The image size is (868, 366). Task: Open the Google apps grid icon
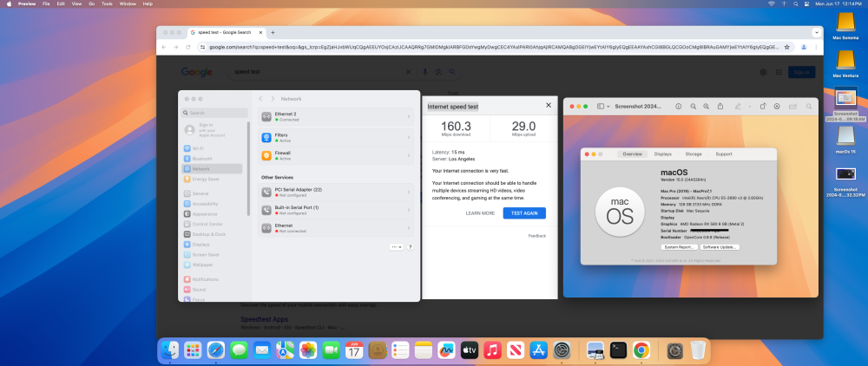[779, 72]
